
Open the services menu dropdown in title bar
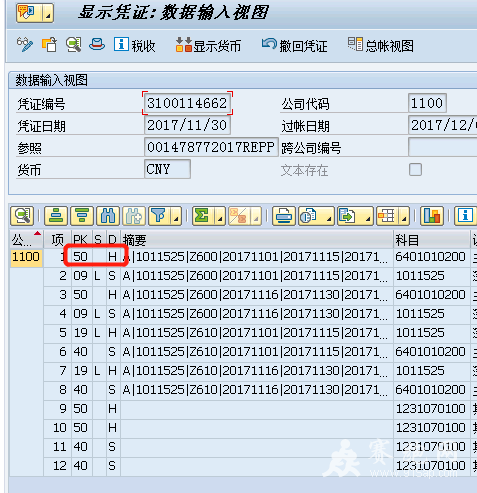point(48,13)
